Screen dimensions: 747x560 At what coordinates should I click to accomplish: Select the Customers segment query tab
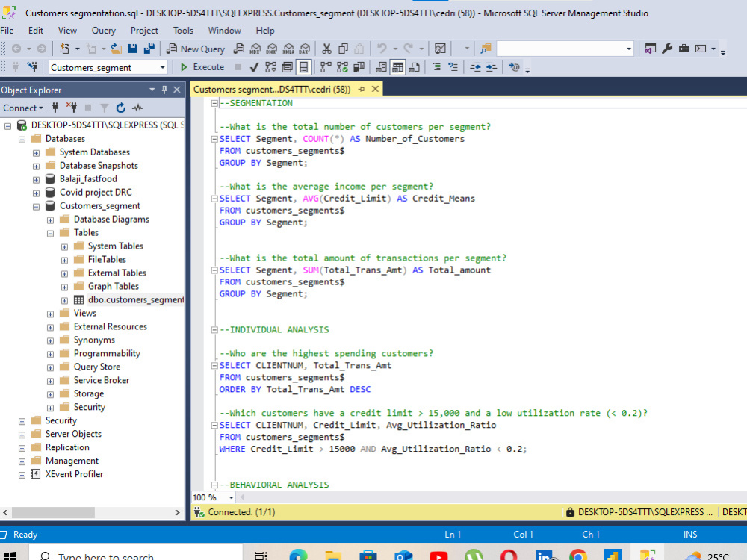pos(272,89)
